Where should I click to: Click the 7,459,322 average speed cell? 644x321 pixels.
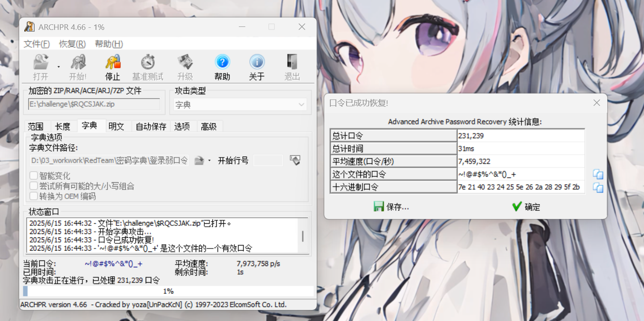[x=521, y=161]
